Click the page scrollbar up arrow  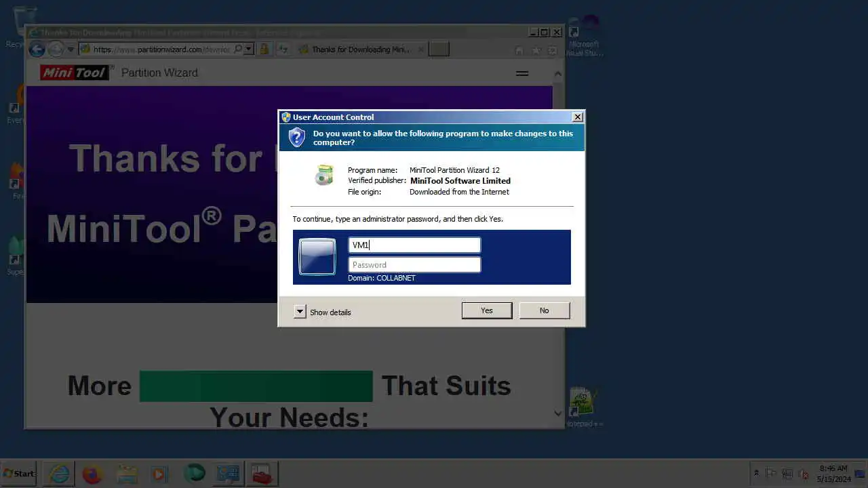pos(558,74)
